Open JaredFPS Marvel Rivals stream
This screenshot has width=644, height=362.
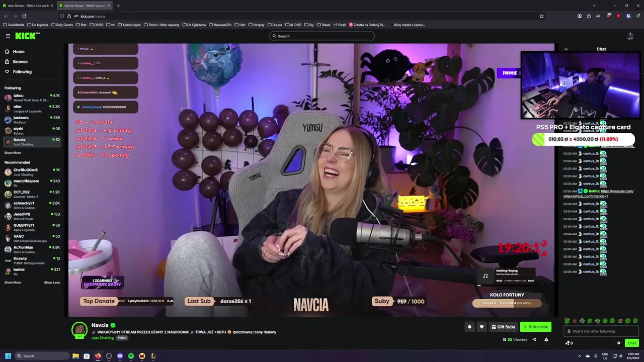[32, 216]
